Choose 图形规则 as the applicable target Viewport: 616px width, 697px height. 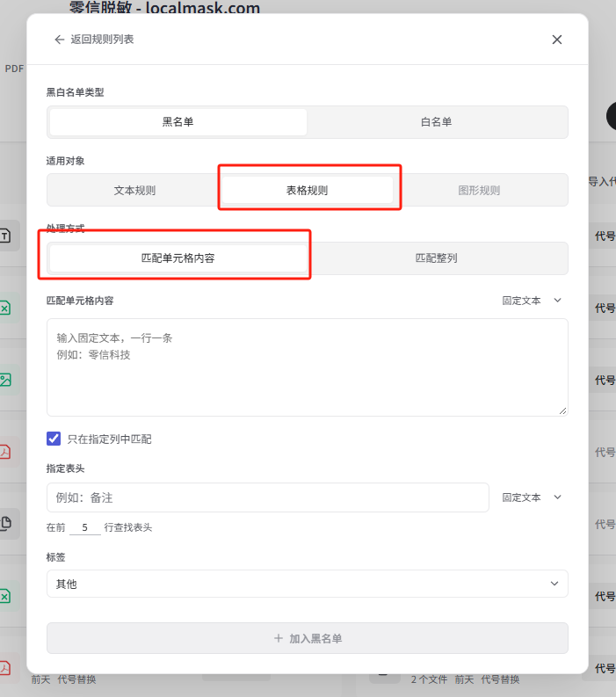point(479,190)
